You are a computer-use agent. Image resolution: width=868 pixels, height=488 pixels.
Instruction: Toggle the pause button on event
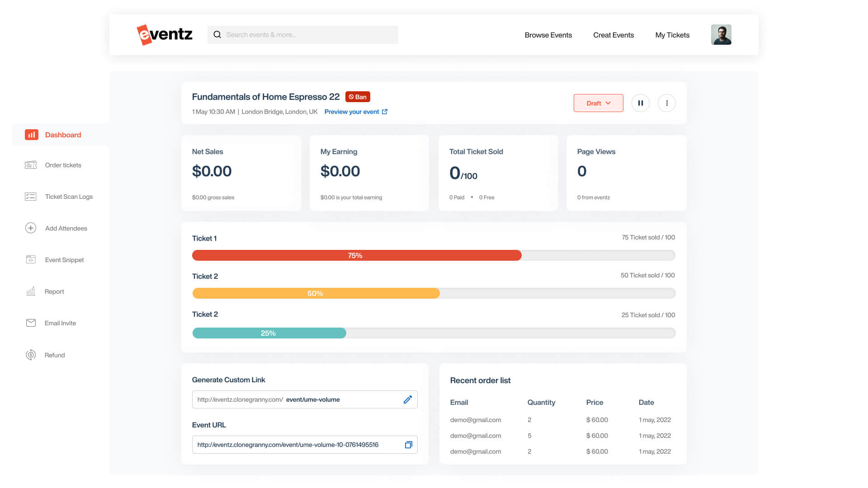(x=641, y=103)
